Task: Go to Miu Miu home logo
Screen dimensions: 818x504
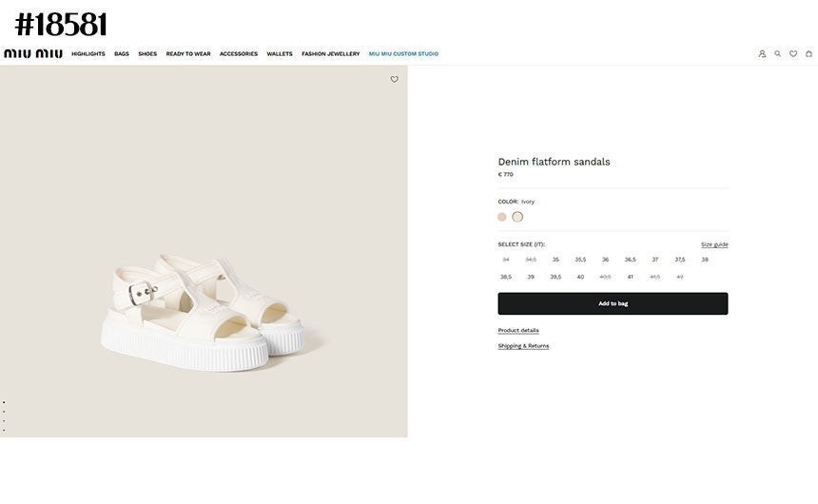Action: click(33, 54)
